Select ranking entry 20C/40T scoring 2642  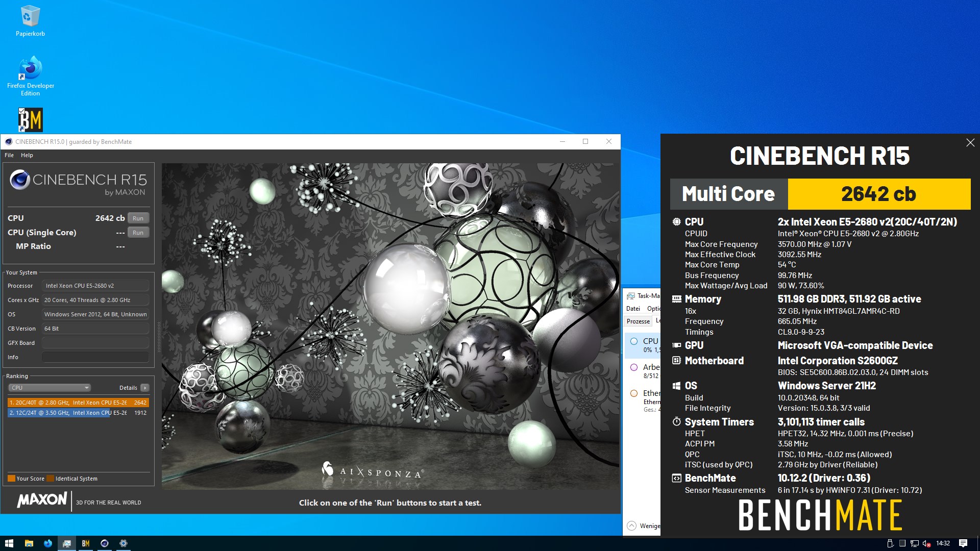pos(78,403)
